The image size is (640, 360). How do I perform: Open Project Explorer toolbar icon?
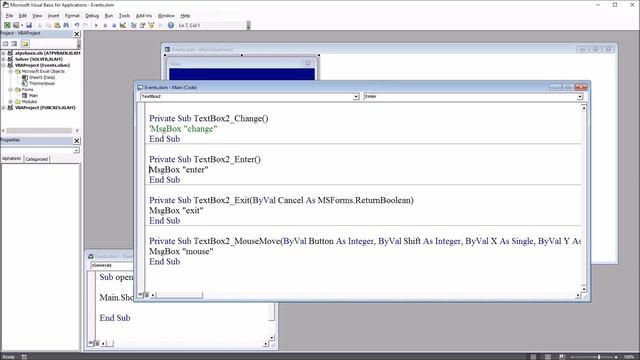tap(133, 25)
